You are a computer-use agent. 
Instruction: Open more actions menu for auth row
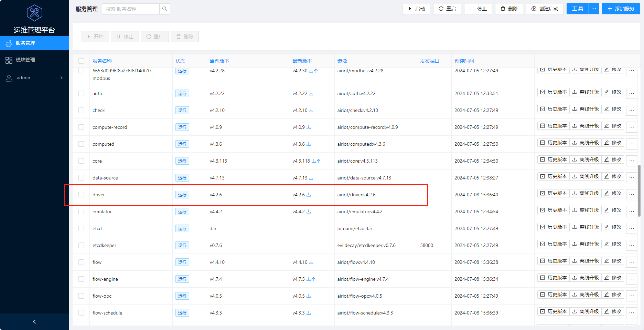[632, 93]
